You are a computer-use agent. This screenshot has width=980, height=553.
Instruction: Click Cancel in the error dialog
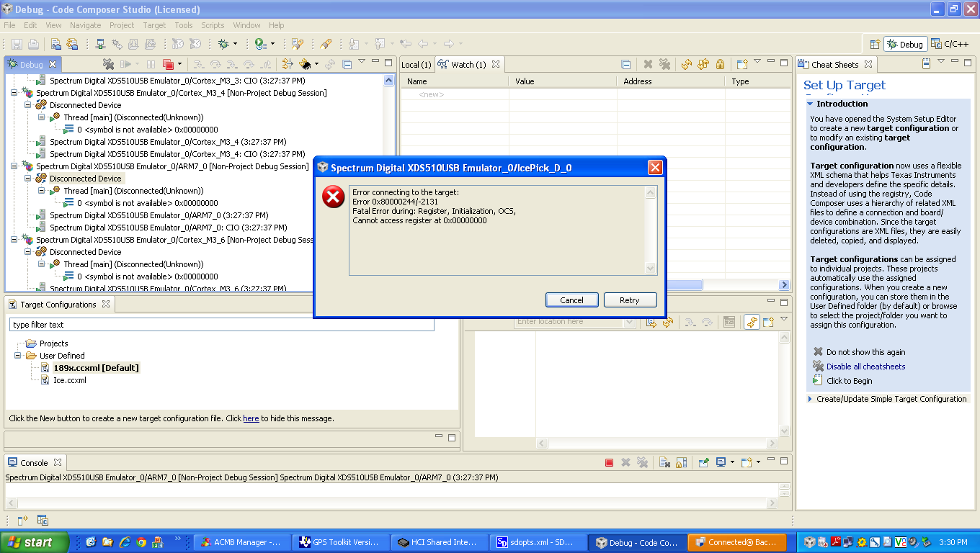point(571,300)
